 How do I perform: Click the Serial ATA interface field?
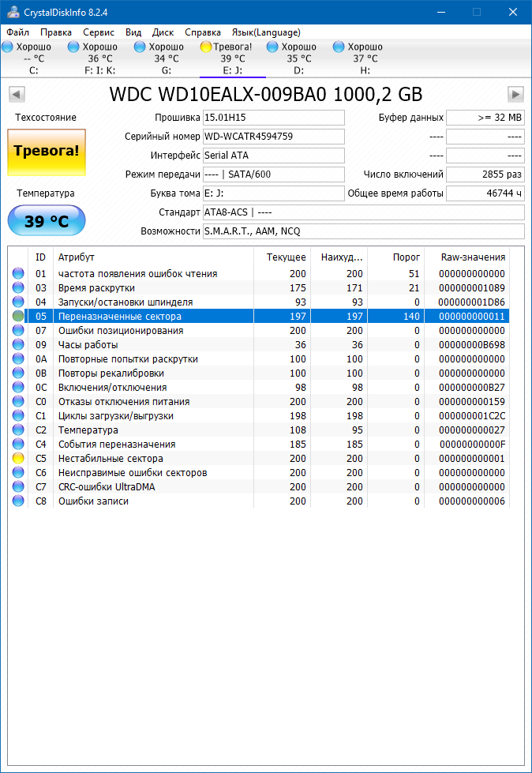tap(274, 156)
